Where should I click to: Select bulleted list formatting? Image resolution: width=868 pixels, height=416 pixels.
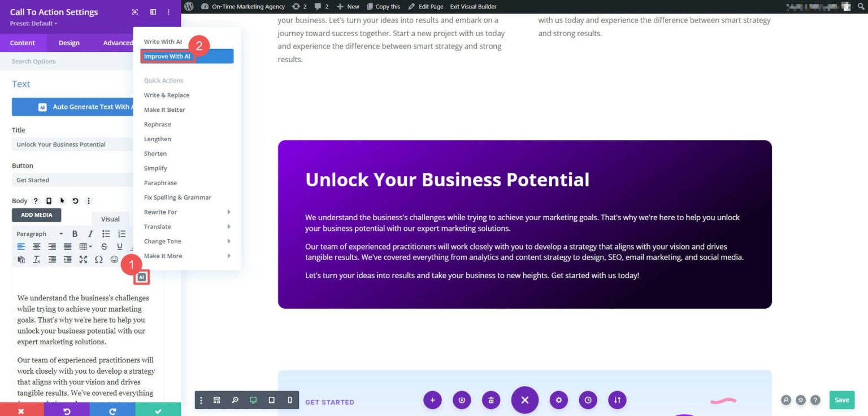(106, 234)
